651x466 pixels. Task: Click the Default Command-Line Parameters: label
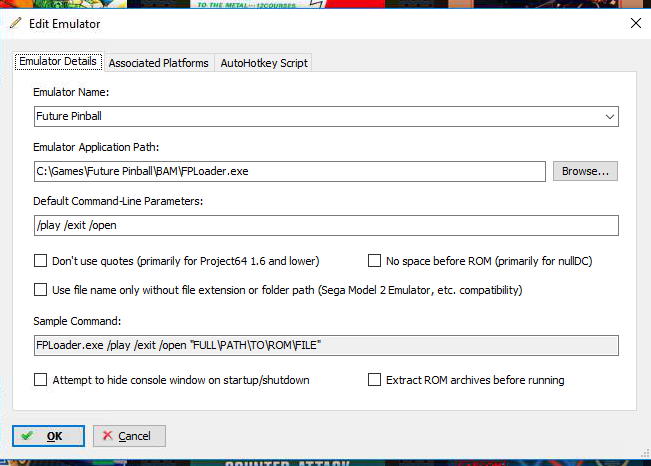(118, 201)
